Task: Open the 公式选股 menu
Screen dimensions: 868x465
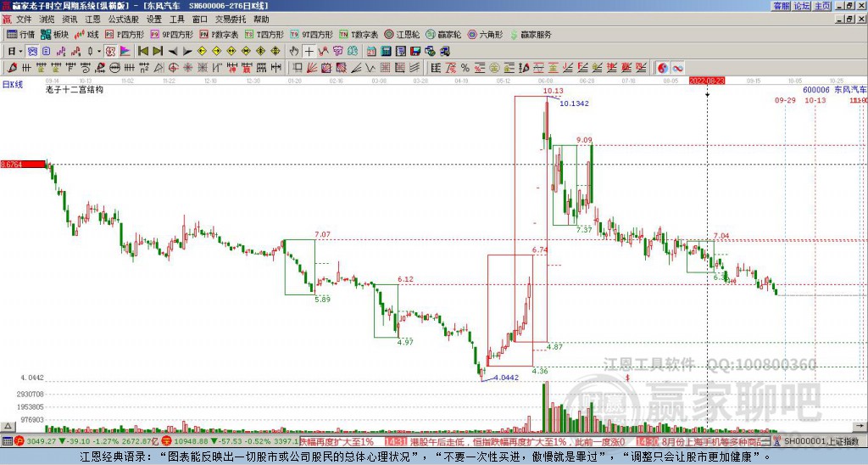Action: tap(124, 20)
